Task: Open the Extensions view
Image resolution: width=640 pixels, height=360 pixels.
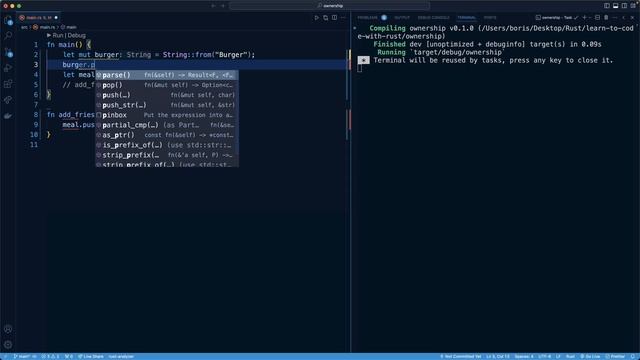Action: tap(8, 84)
